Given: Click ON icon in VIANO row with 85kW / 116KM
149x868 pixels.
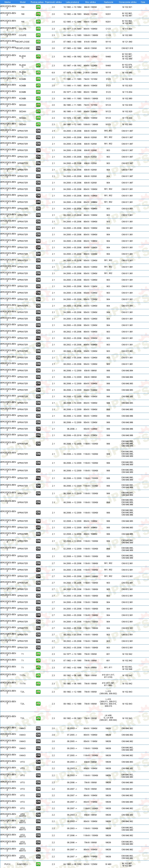Looking at the screenshot, I should (38, 742).
